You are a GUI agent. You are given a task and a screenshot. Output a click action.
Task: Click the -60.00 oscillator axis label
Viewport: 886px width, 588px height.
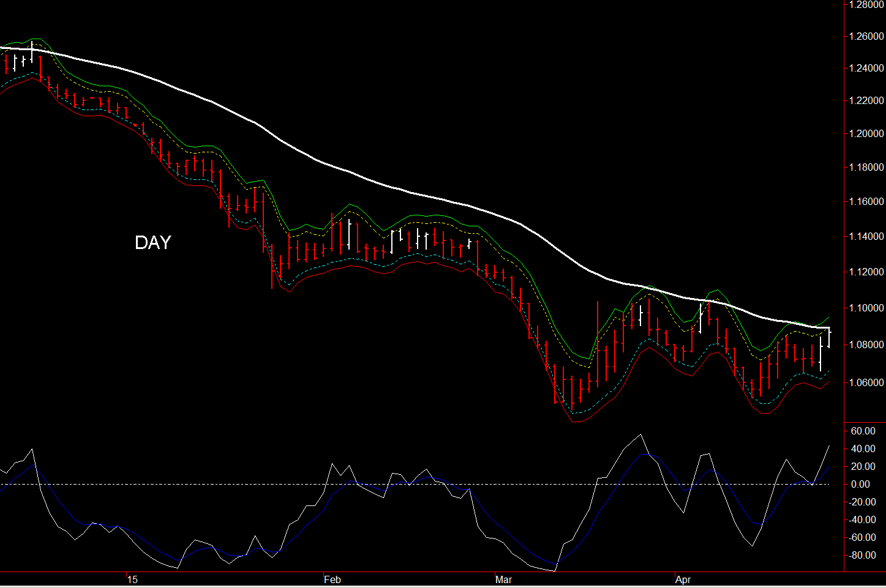coord(862,537)
